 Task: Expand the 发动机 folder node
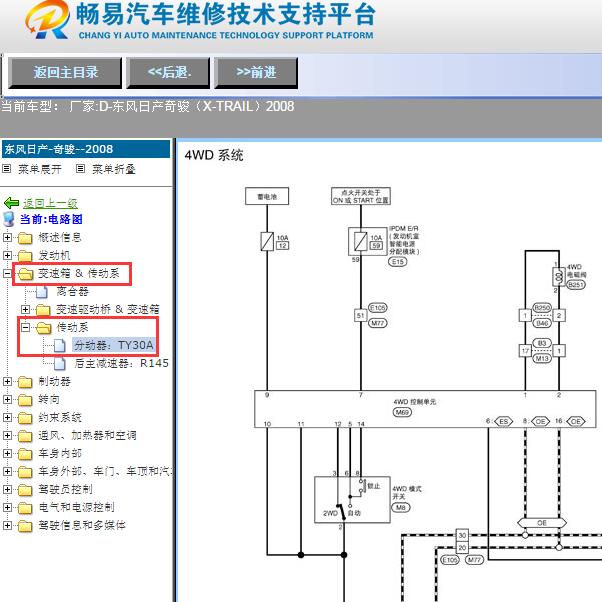[7, 255]
